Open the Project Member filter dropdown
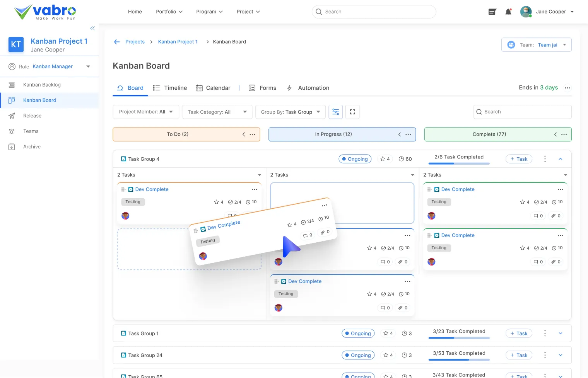Viewport: 588px width, 378px height. (146, 112)
